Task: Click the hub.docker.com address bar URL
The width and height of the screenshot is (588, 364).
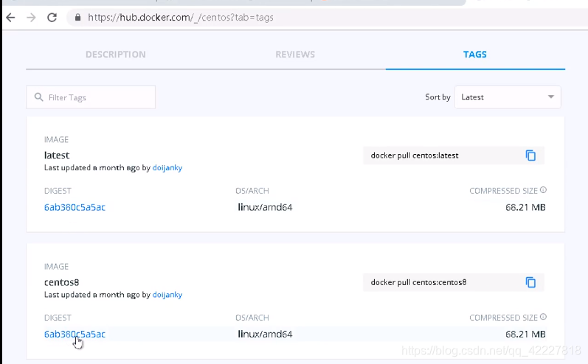Action: (x=180, y=17)
